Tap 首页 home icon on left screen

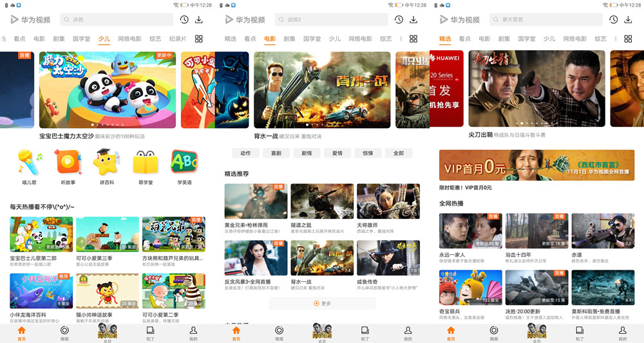(22, 331)
